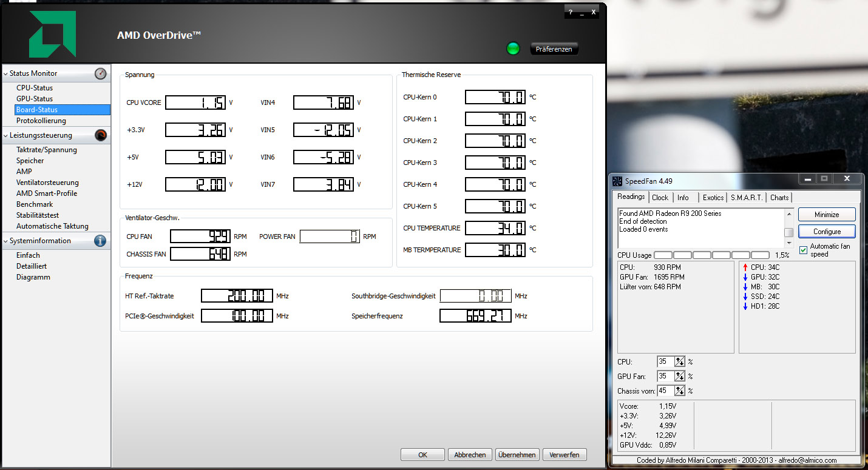Image resolution: width=868 pixels, height=470 pixels.
Task: Open the Benchmark page
Action: tap(35, 204)
